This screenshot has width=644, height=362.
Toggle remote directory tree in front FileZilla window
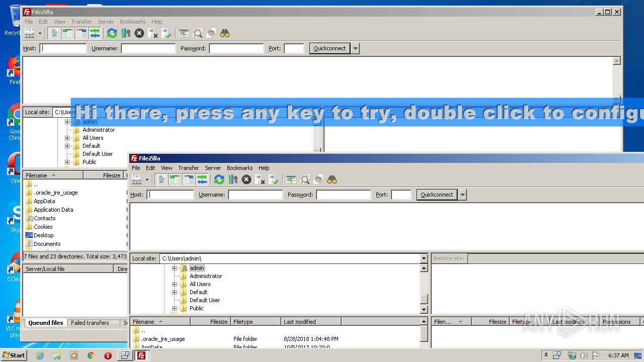point(188,179)
